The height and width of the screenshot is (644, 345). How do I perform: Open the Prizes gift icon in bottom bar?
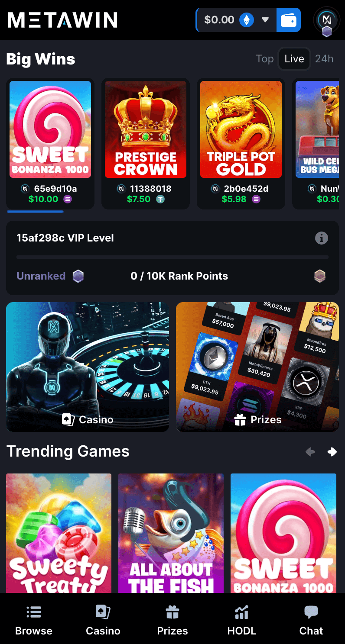(172, 612)
